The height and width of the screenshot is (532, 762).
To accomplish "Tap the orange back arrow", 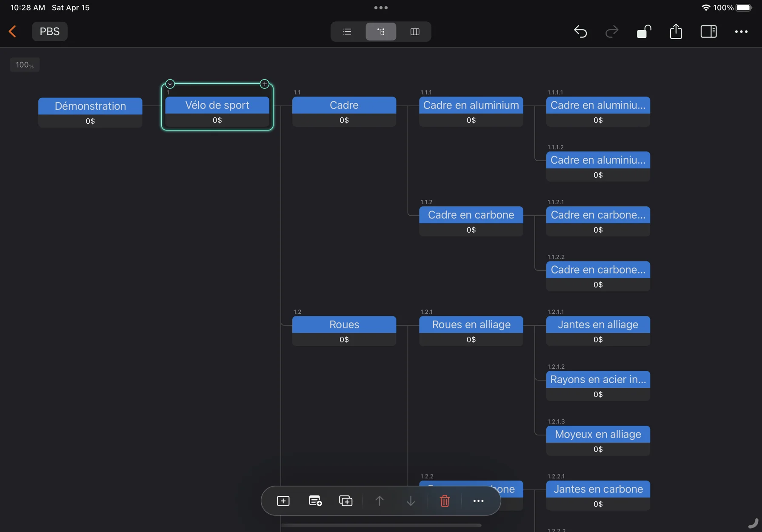I will pyautogui.click(x=13, y=31).
